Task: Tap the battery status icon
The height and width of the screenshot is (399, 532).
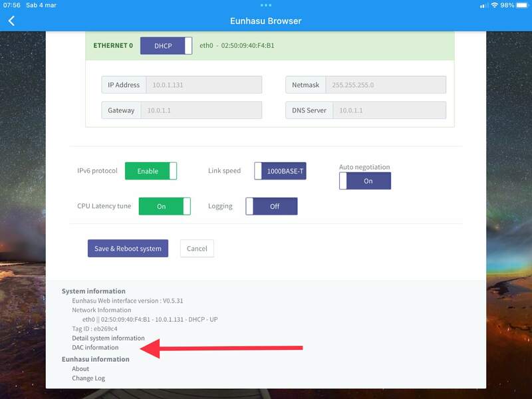Action: point(522,5)
